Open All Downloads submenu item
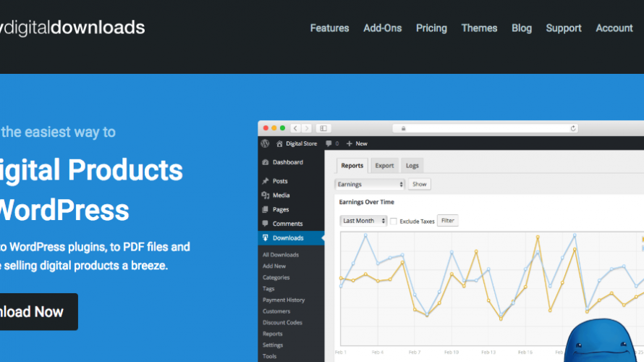This screenshot has height=362, width=644. 281,255
